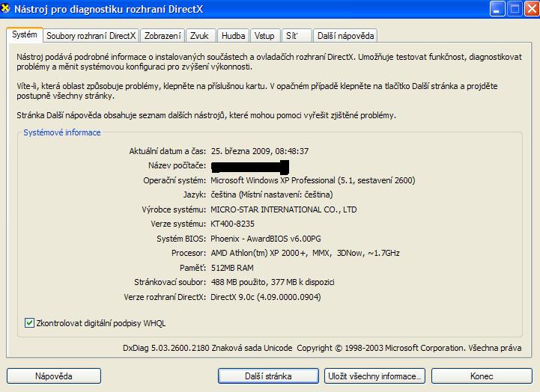Click the Verze rozhraní DirectX label
540x392 pixels.
pyautogui.click(x=165, y=297)
